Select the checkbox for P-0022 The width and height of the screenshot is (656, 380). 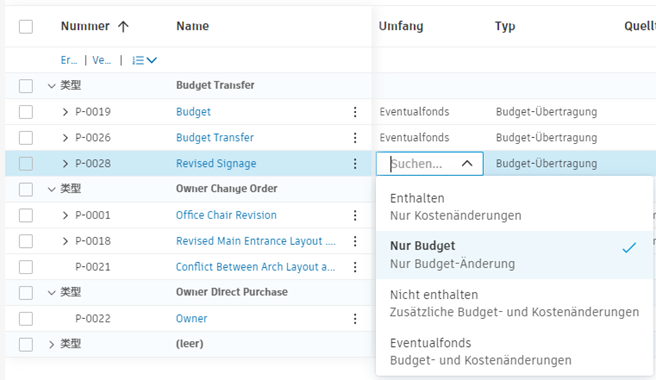26,318
